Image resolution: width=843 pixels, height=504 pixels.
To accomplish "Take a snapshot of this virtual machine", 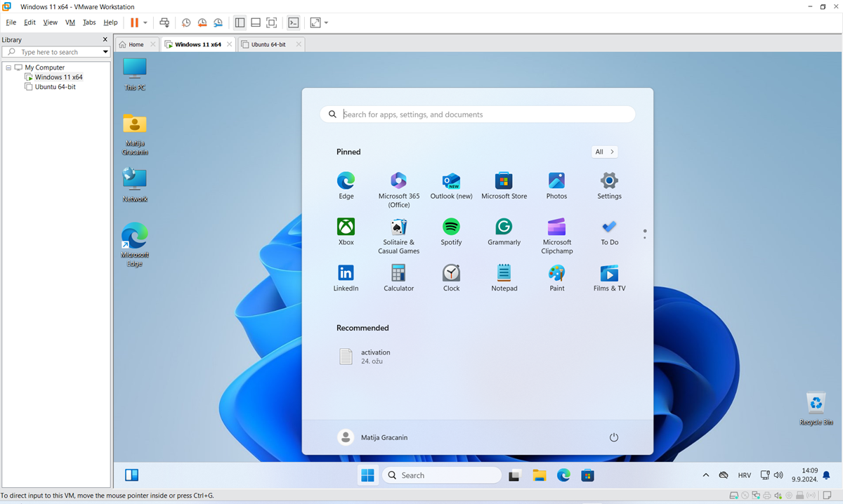I will (x=186, y=22).
